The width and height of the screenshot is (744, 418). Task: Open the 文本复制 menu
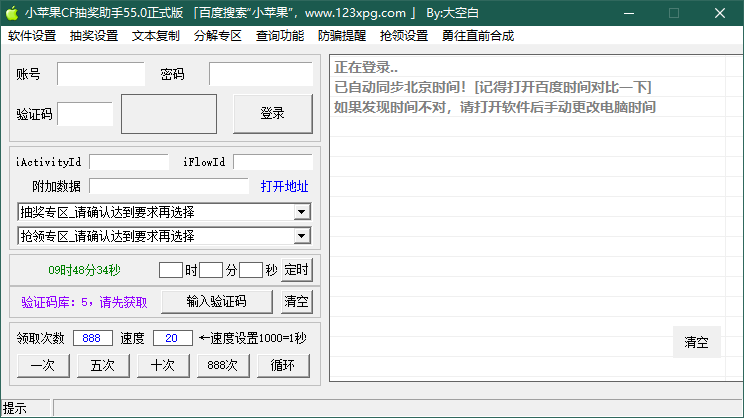(x=156, y=36)
